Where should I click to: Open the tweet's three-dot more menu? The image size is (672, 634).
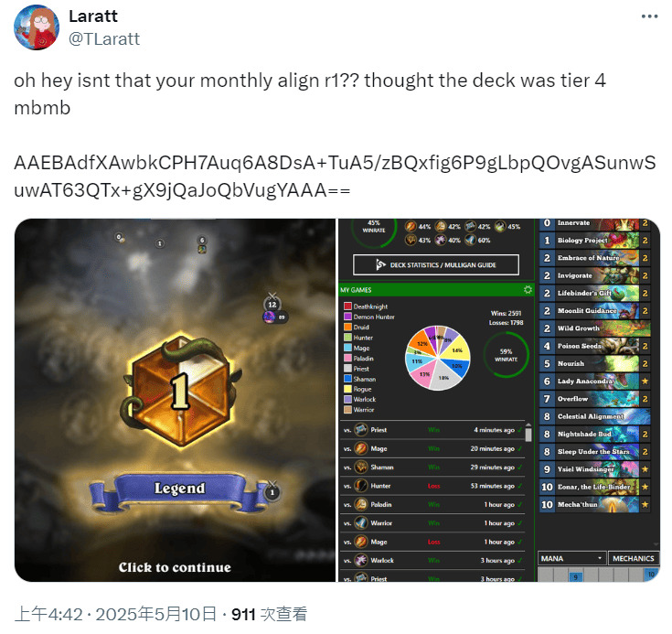pos(649,16)
